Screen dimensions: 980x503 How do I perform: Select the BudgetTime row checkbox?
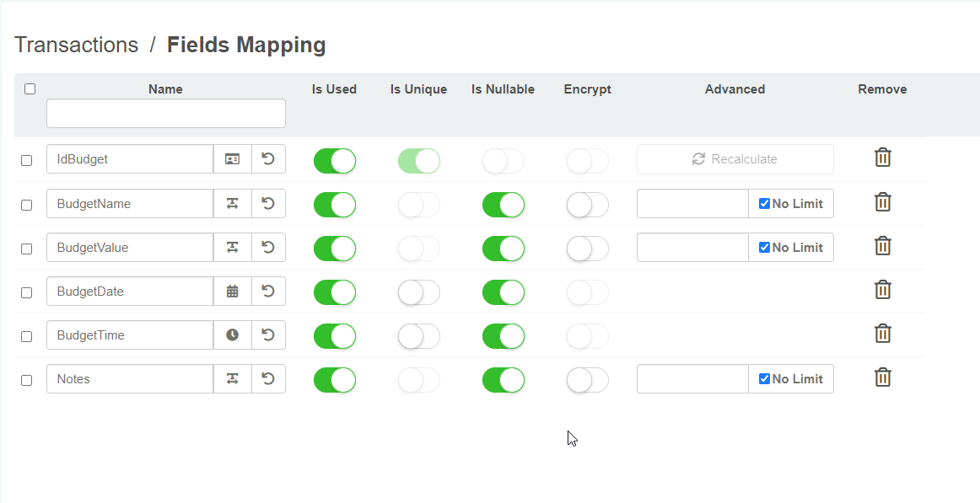pos(27,336)
